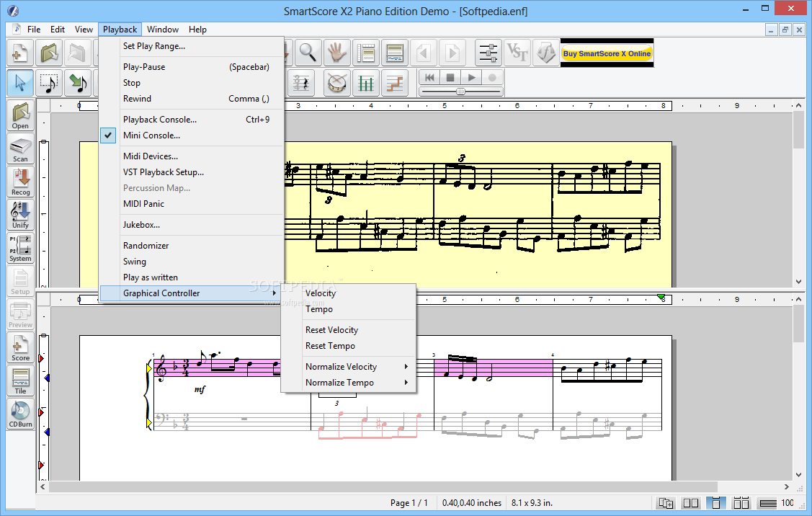Click the green bars velocity icon
The height and width of the screenshot is (516, 812).
click(366, 83)
